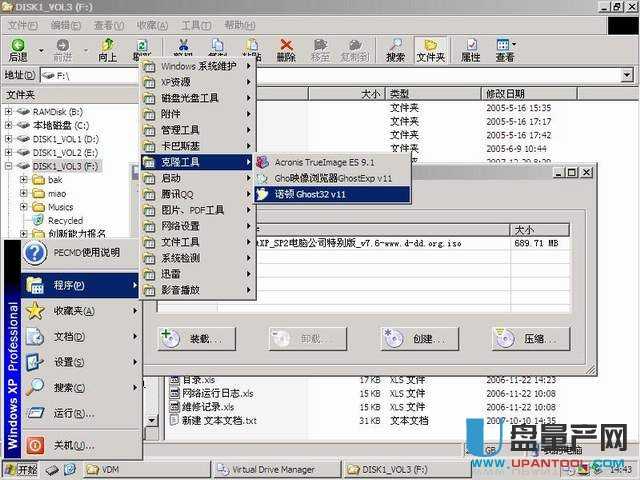Click the 开始 Start button
Image resolution: width=640 pixels, height=480 pixels.
(21, 470)
